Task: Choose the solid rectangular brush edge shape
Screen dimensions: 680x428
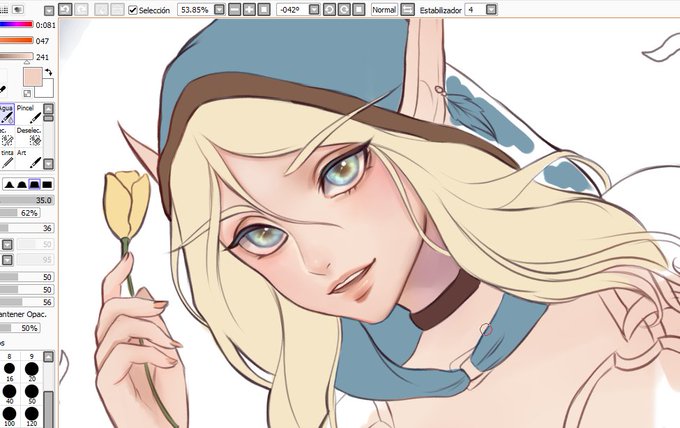Action: pyautogui.click(x=47, y=185)
